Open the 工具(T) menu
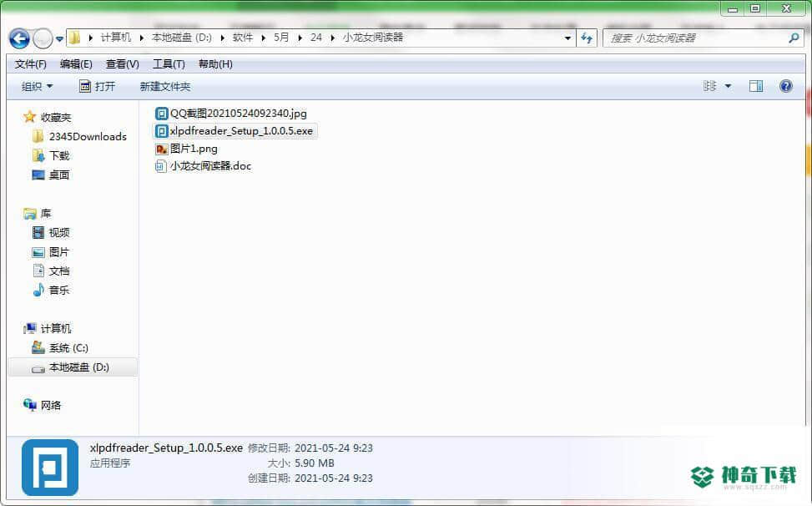 [x=169, y=63]
